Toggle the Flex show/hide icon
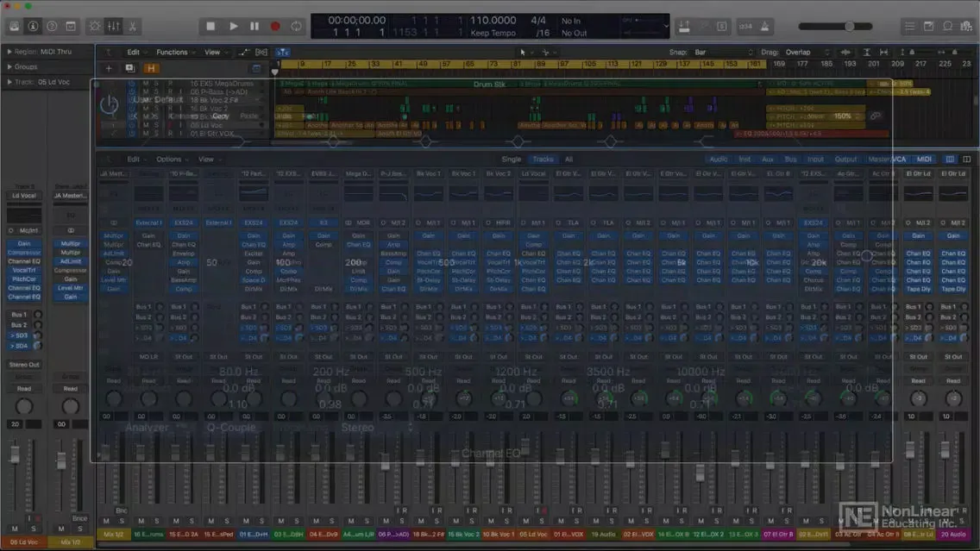Image resolution: width=980 pixels, height=551 pixels. (261, 53)
